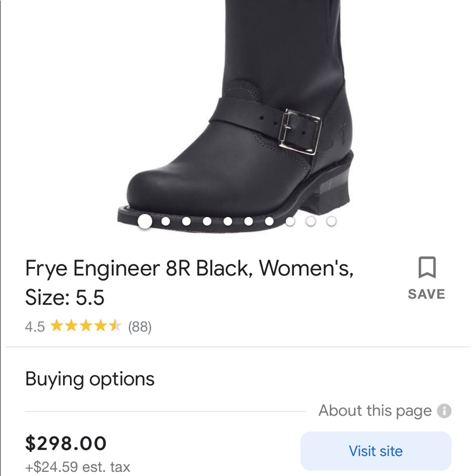The image size is (476, 476).
Task: Click the $298.00 price text
Action: point(66,443)
